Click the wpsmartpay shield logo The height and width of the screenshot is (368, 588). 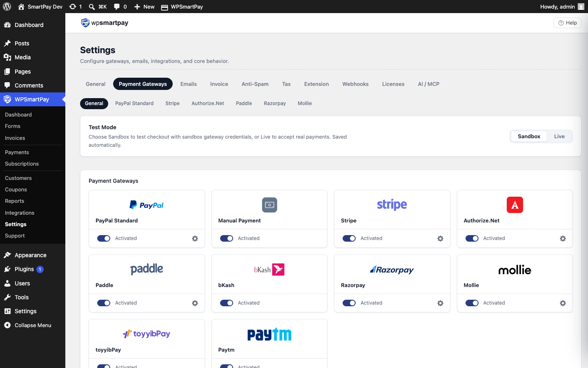coord(85,23)
